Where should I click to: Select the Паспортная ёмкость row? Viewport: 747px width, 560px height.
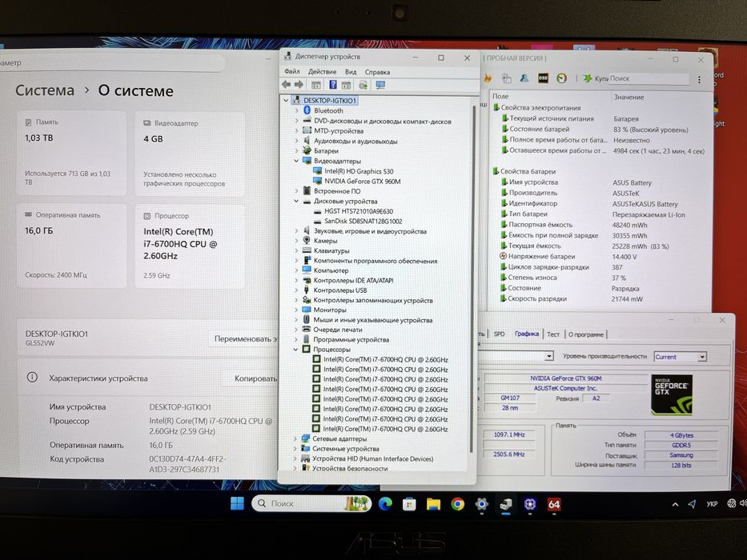point(604,225)
